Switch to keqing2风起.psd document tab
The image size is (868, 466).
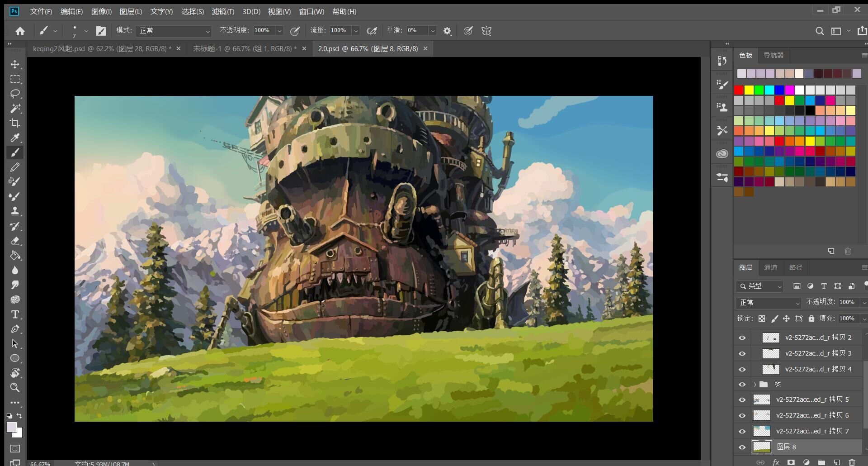coord(102,48)
